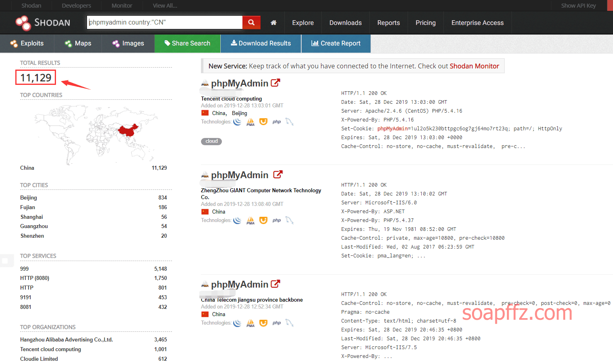613x364 pixels.
Task: Click orange shield icon in China Telecom result
Action: pos(263,323)
